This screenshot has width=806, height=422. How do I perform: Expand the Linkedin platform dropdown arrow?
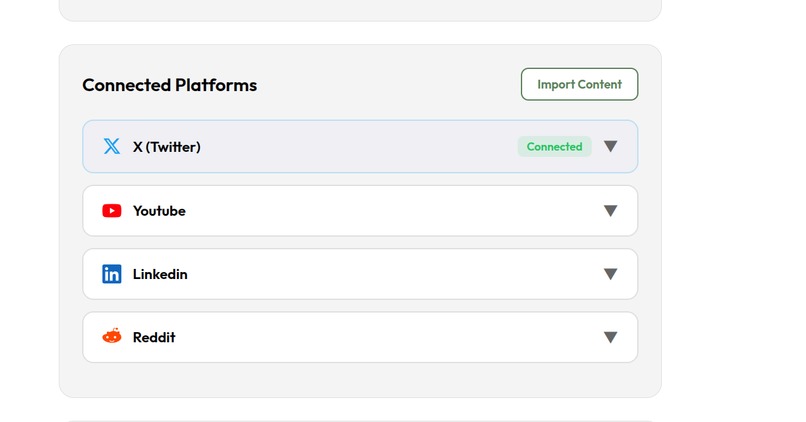pos(610,274)
